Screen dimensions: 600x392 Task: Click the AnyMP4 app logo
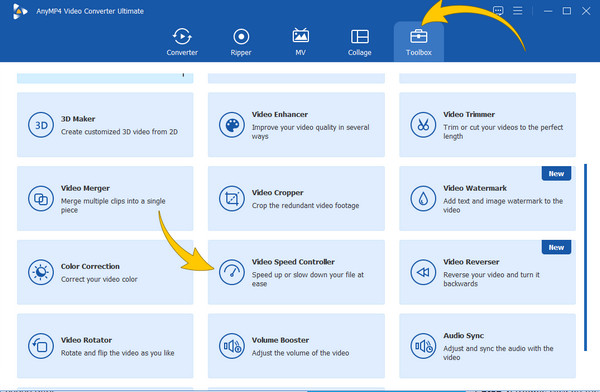pos(19,11)
